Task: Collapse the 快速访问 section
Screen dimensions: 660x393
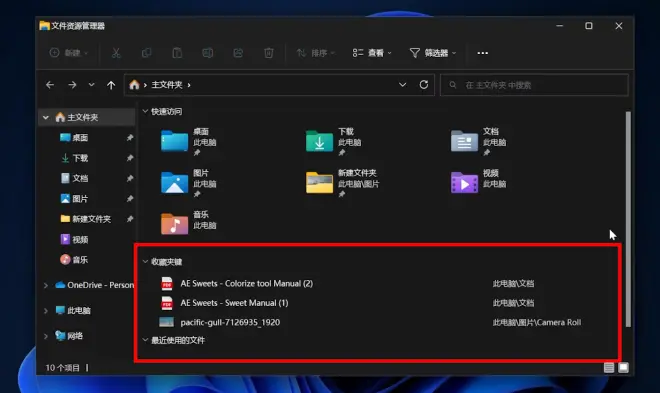Action: point(145,112)
